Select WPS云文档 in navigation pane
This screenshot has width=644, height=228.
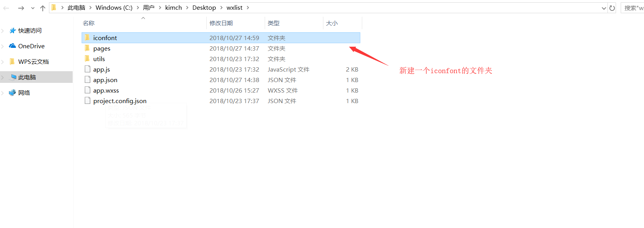click(x=33, y=62)
